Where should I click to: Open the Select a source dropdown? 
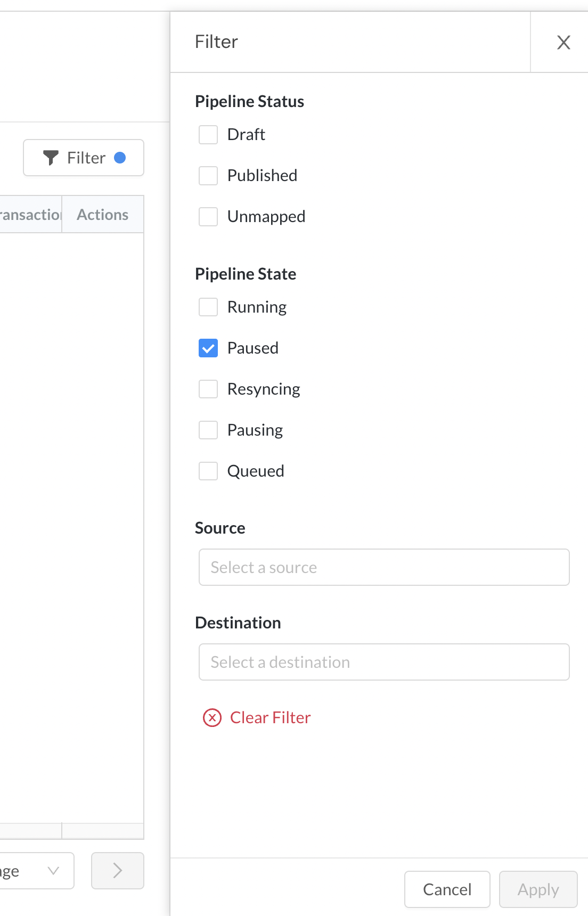384,567
